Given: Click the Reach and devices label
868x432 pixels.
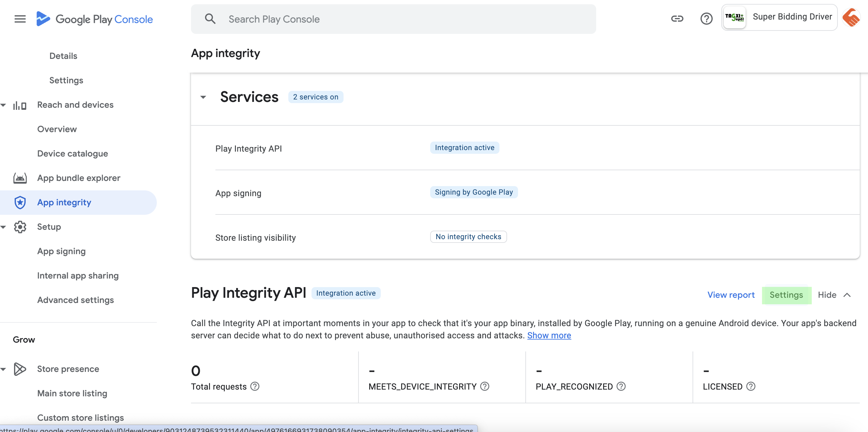Looking at the screenshot, I should pos(75,105).
